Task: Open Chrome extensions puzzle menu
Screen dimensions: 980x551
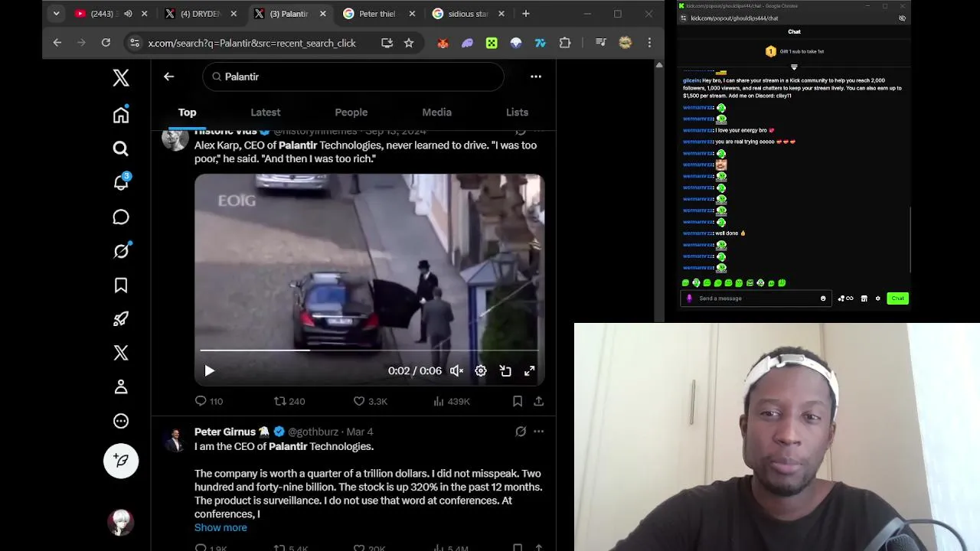Action: [x=565, y=43]
